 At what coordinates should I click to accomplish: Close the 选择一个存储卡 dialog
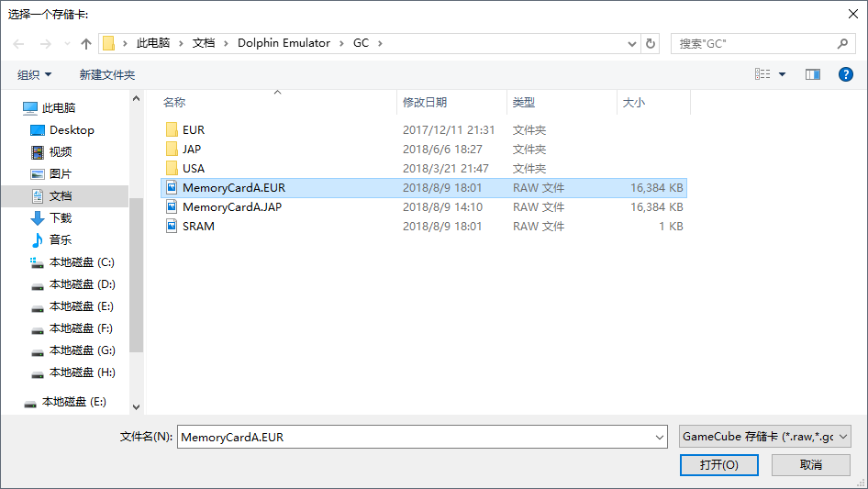click(853, 14)
